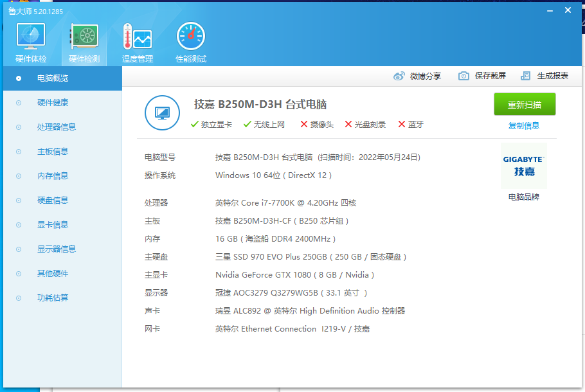The width and height of the screenshot is (585, 392).
Task: Click the Core i7-7700K processor value
Action: pos(286,203)
